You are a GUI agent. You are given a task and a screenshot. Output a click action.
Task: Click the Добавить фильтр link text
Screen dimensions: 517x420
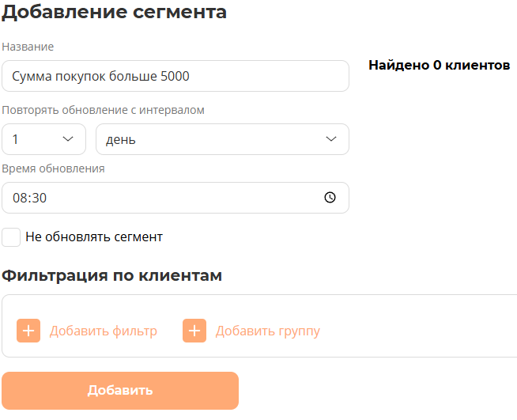[104, 331]
